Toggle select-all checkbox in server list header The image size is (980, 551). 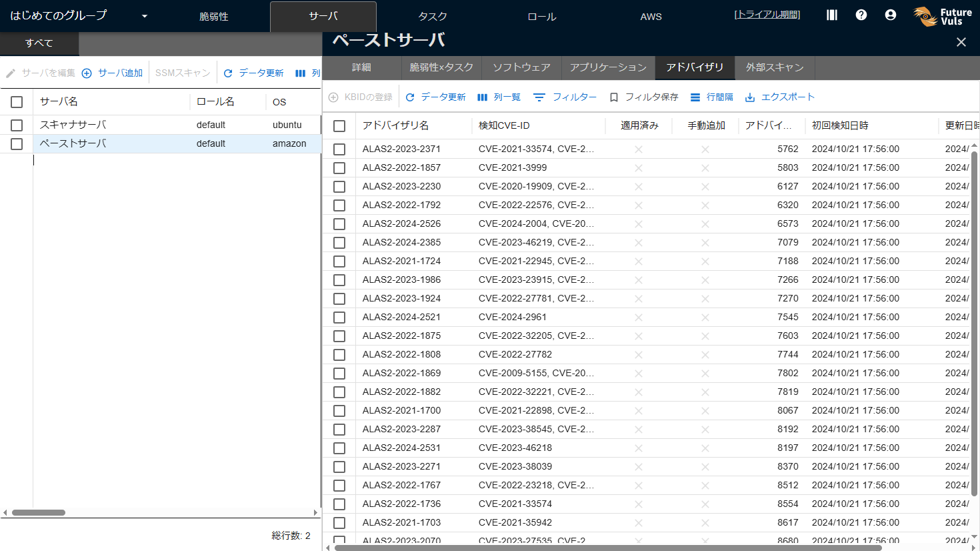tap(17, 102)
